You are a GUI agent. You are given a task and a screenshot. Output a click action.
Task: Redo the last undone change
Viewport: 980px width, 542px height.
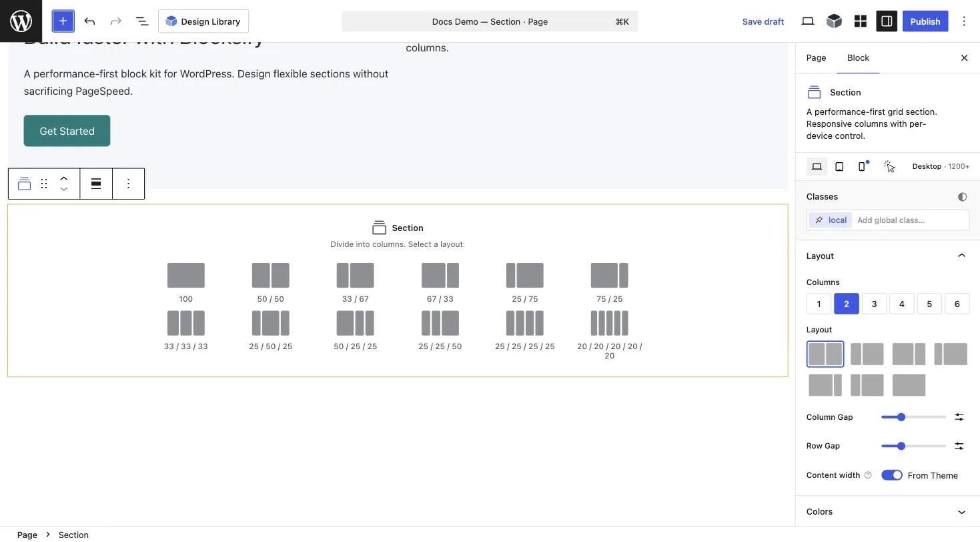(x=115, y=21)
